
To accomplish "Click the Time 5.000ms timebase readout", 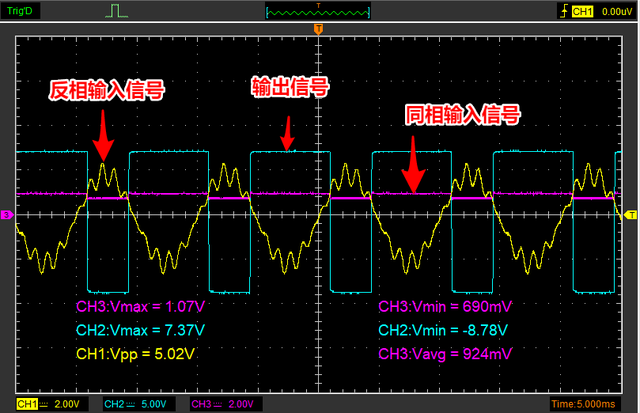I will 593,404.
